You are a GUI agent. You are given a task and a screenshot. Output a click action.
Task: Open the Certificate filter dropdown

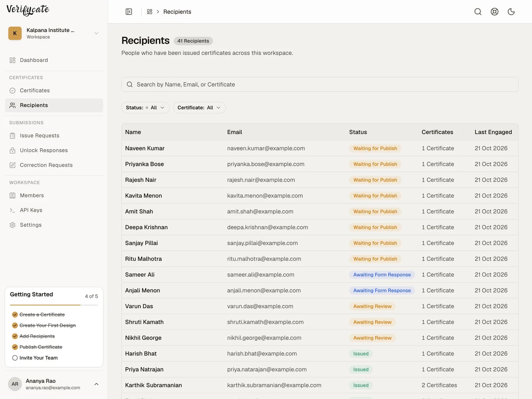click(x=199, y=108)
